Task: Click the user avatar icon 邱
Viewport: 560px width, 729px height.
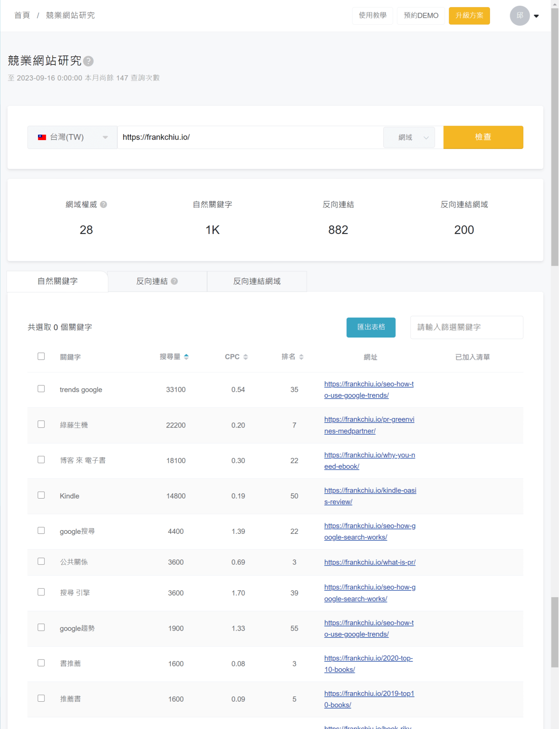Action: (x=519, y=16)
